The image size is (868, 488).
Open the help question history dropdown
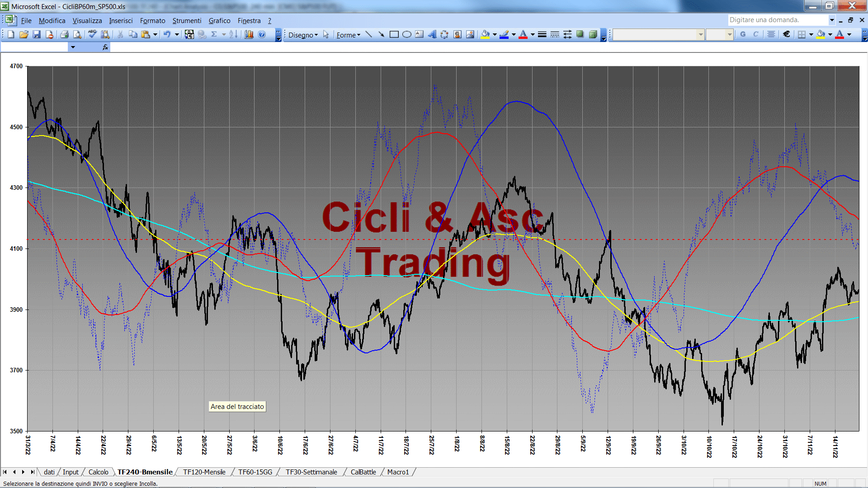(831, 20)
